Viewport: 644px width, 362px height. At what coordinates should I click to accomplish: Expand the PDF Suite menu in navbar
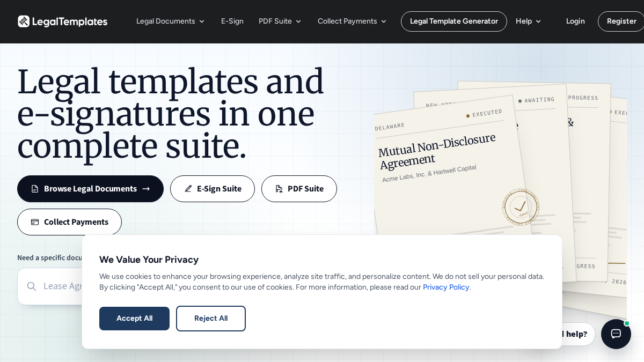pos(280,21)
